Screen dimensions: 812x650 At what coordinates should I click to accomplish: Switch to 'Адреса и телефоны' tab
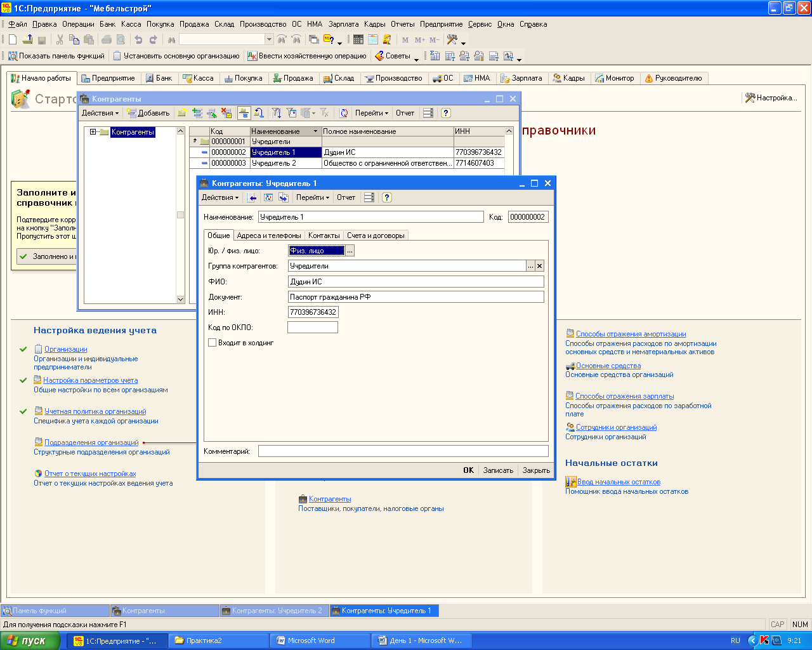point(269,235)
